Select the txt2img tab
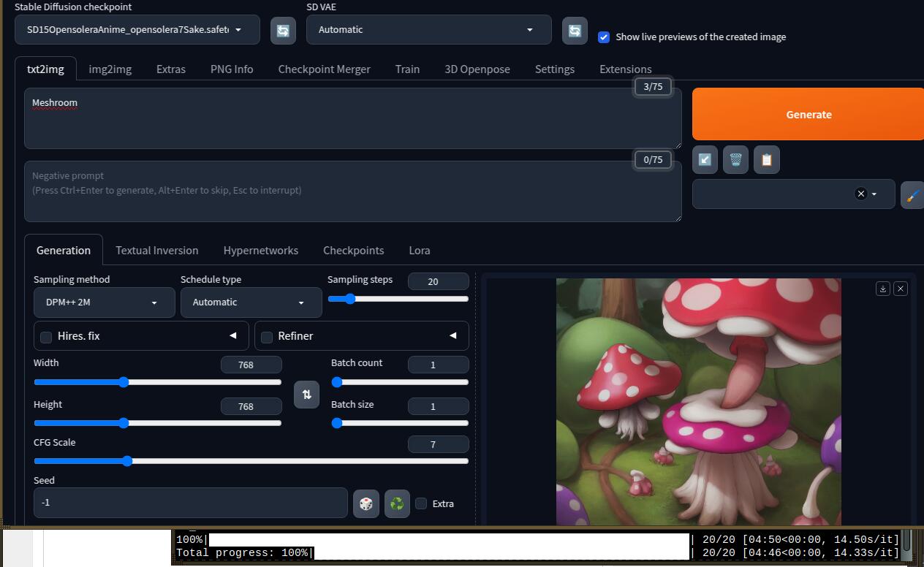This screenshot has height=567, width=924. tap(45, 69)
